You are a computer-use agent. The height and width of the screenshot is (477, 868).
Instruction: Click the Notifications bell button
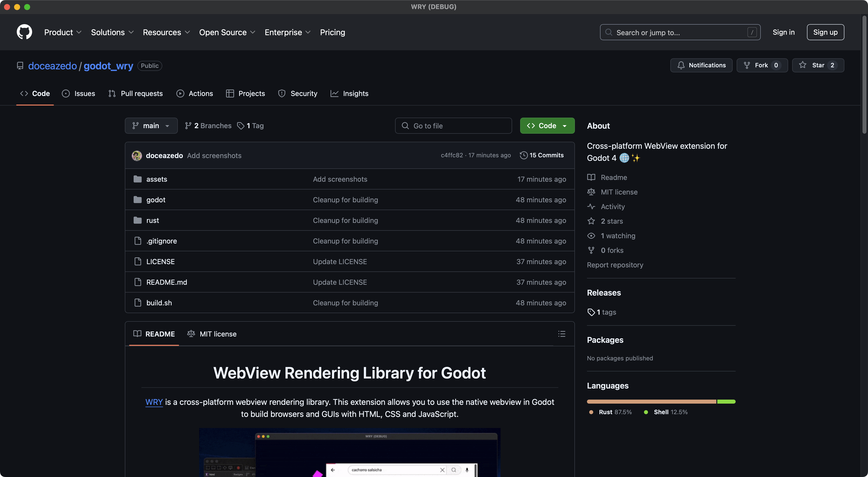tap(701, 65)
